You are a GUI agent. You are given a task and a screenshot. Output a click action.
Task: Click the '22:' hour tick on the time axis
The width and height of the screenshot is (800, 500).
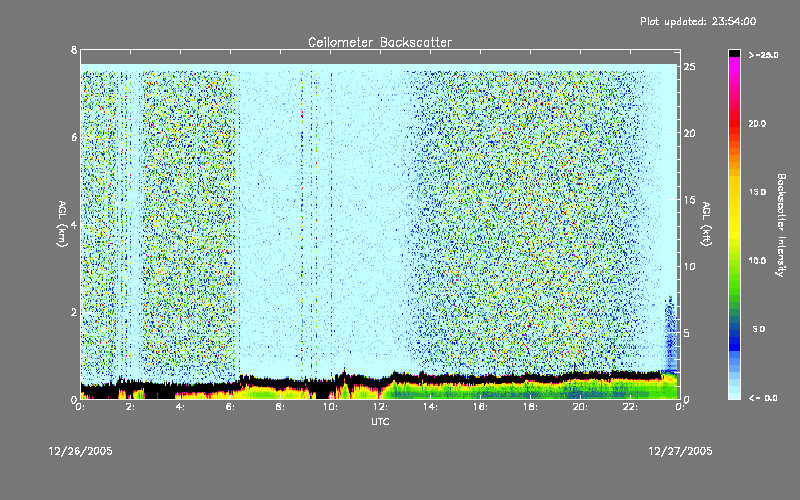(x=631, y=407)
